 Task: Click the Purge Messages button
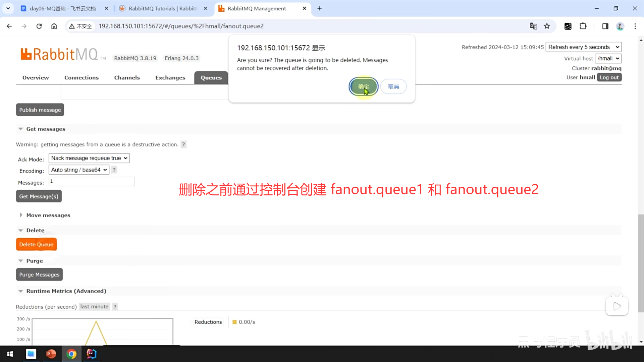(39, 275)
